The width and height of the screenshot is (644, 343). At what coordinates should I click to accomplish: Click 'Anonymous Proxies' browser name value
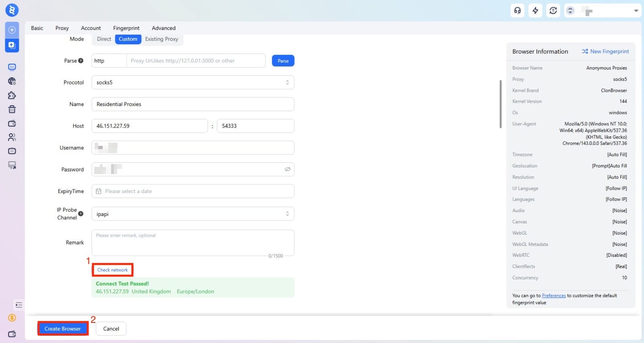click(606, 68)
